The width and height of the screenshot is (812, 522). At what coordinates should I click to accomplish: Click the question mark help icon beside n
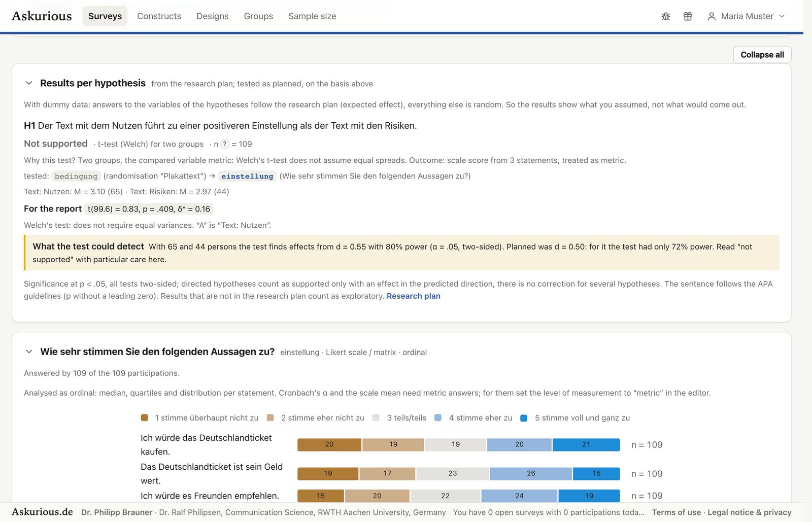[225, 144]
